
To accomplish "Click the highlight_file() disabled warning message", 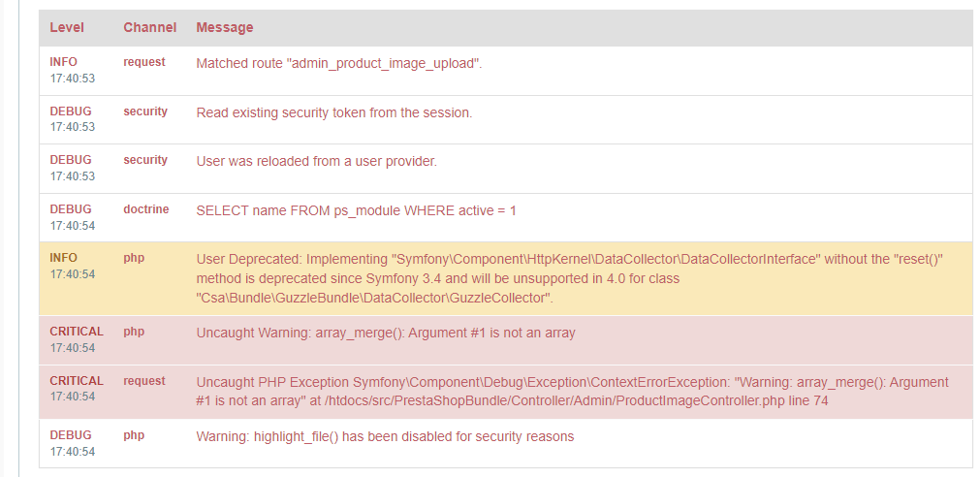I will pyautogui.click(x=385, y=436).
